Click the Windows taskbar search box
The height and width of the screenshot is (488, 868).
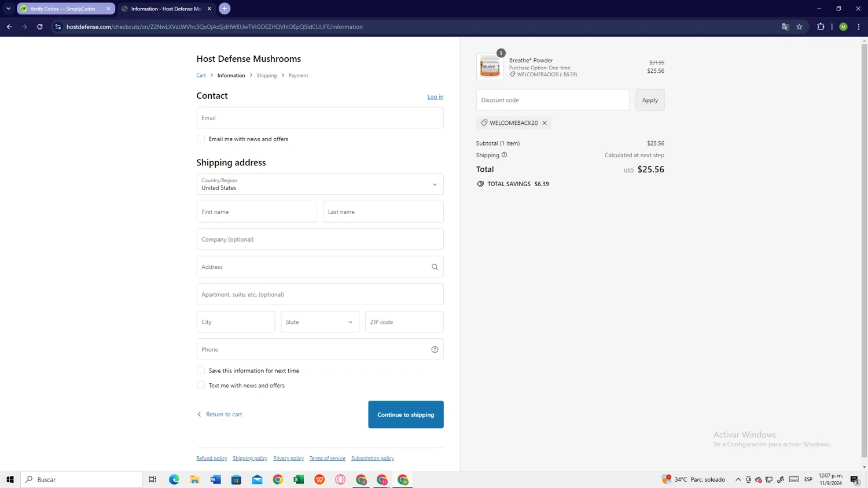[x=82, y=479]
